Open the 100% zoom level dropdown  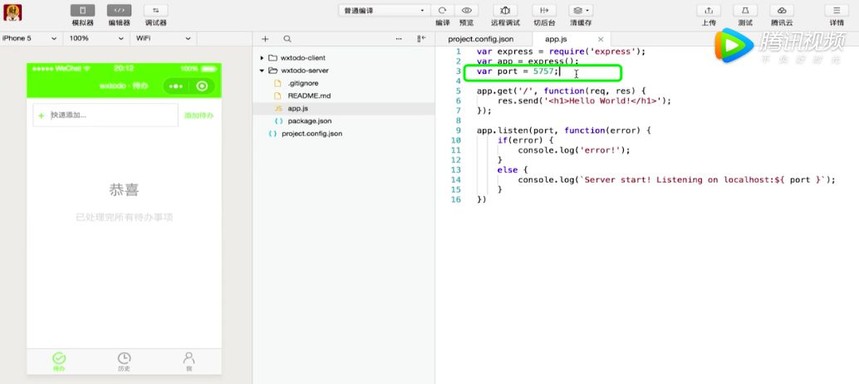click(96, 38)
